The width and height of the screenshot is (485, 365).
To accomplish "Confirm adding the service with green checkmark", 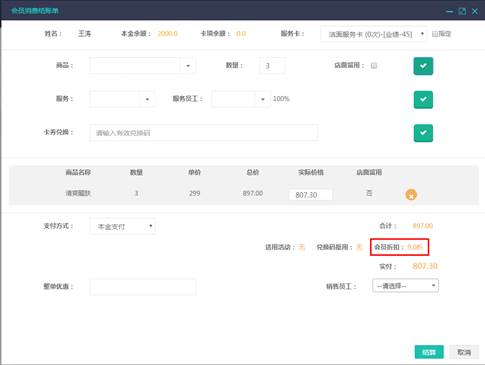I will (x=423, y=99).
